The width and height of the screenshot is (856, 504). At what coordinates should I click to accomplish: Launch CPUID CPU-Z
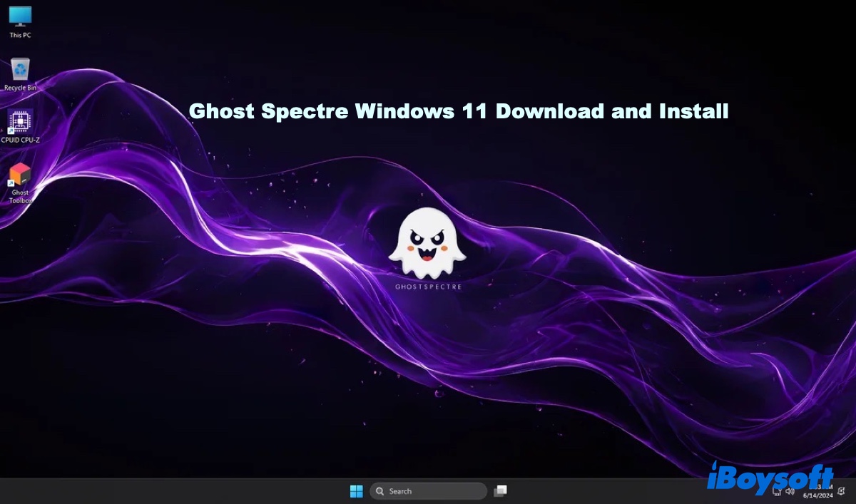tap(21, 121)
